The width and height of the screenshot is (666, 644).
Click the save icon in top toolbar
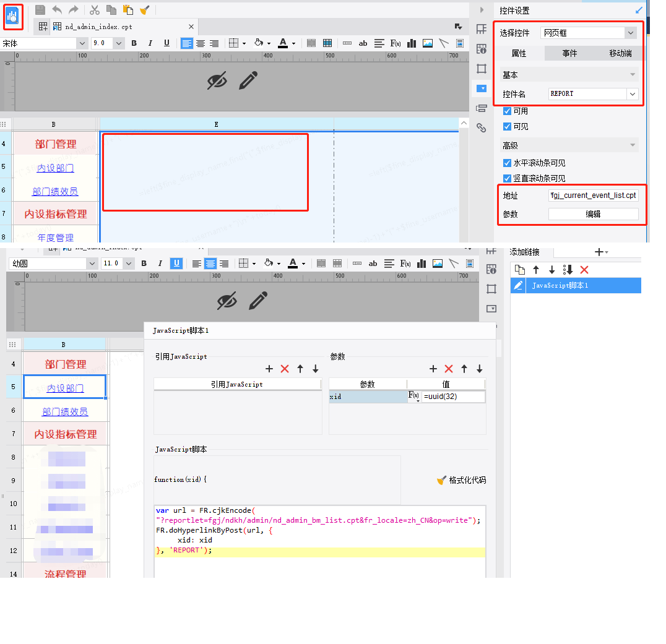(40, 10)
